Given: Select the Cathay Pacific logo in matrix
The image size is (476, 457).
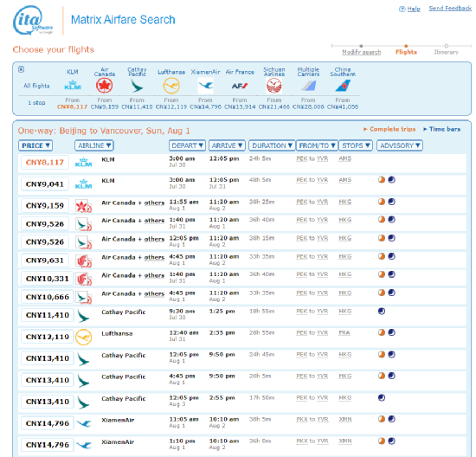Looking at the screenshot, I should 137,86.
